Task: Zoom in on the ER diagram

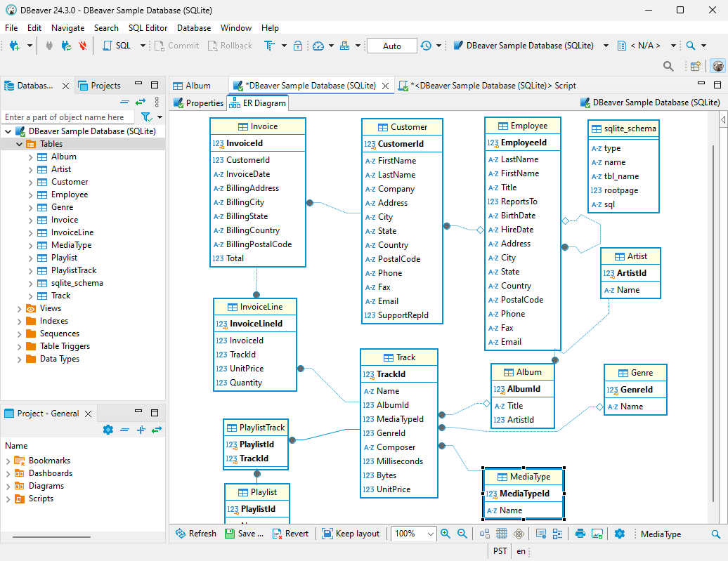Action: pos(446,534)
